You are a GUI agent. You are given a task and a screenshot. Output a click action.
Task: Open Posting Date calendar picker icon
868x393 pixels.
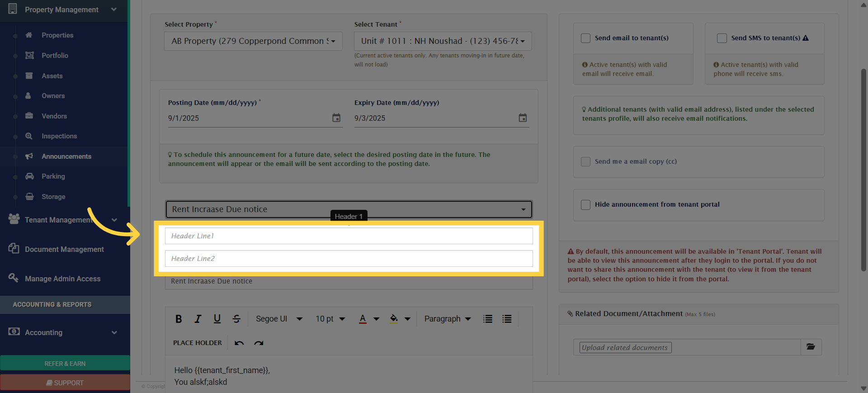coord(336,118)
